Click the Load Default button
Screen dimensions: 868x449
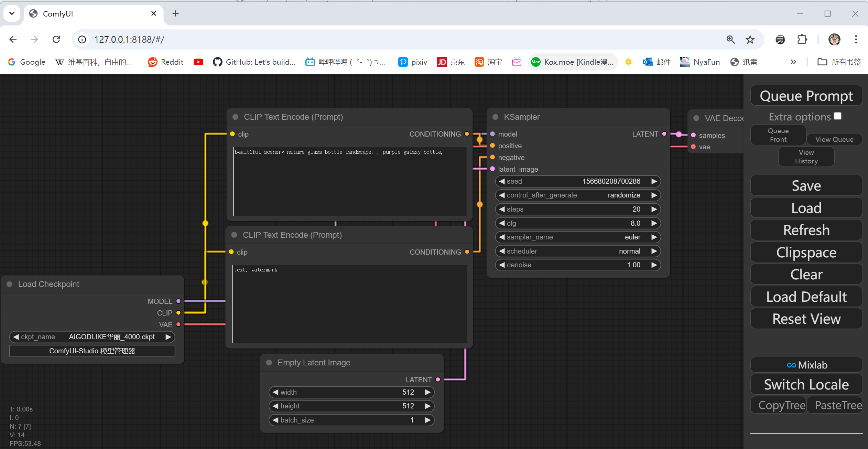(806, 297)
